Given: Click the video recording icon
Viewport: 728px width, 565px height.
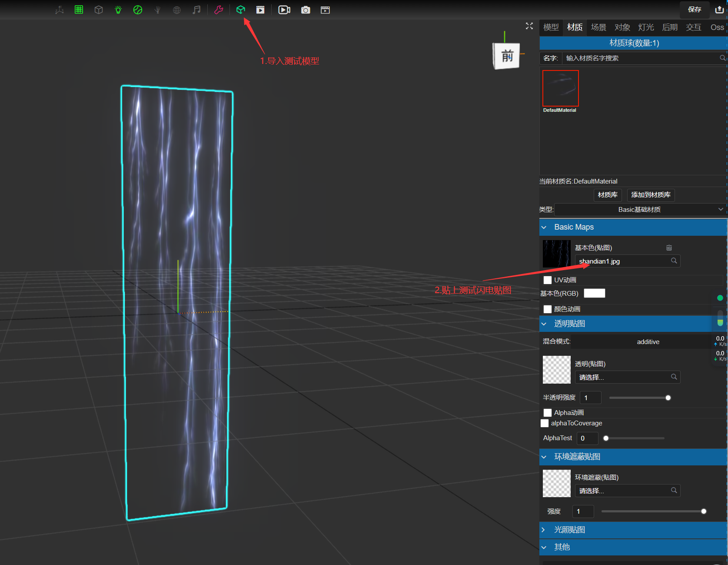Looking at the screenshot, I should [284, 10].
